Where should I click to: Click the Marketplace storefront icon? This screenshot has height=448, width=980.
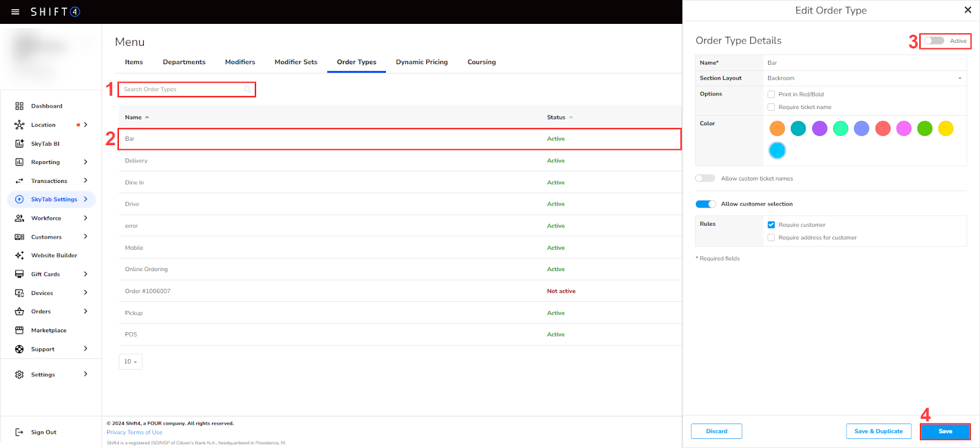click(x=20, y=330)
